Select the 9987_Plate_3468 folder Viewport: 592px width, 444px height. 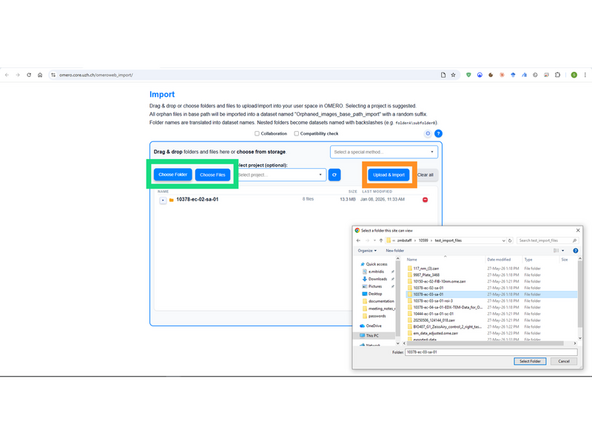[426, 275]
